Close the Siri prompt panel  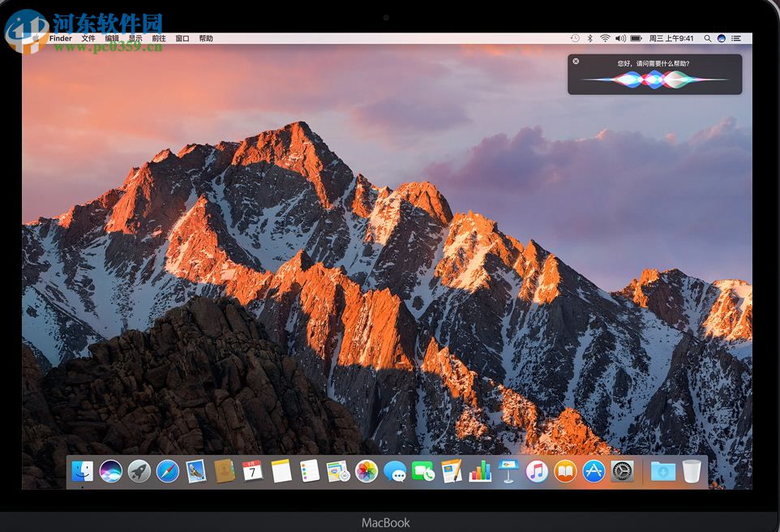(x=576, y=62)
